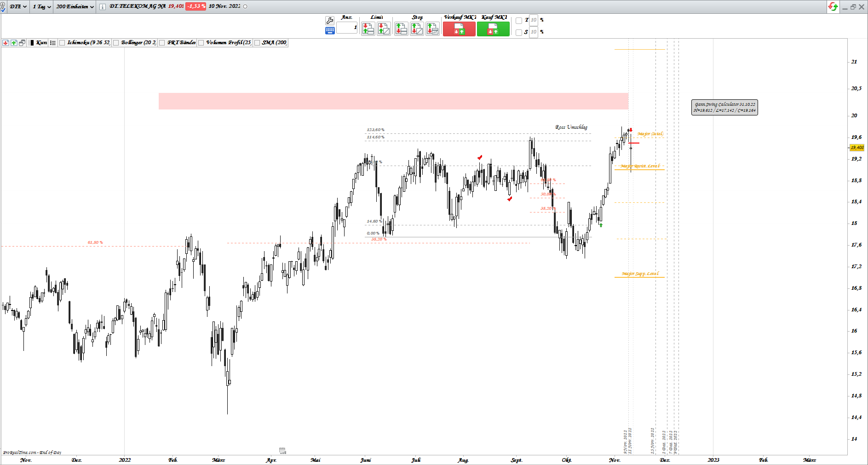Click the first Stop order icon
This screenshot has width=868, height=465.
pyautogui.click(x=401, y=29)
